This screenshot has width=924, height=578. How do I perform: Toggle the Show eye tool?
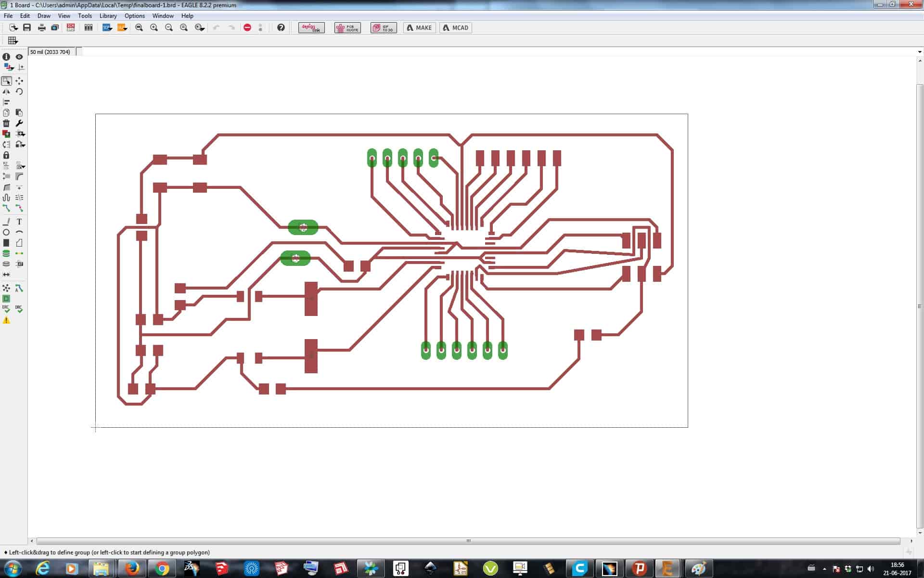[x=19, y=57]
